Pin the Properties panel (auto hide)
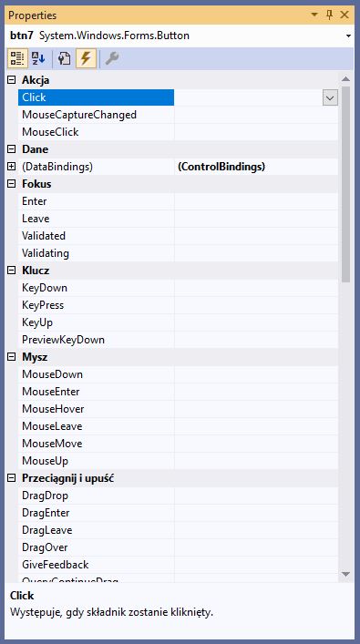Screen dimensions: 360x644 click(329, 15)
